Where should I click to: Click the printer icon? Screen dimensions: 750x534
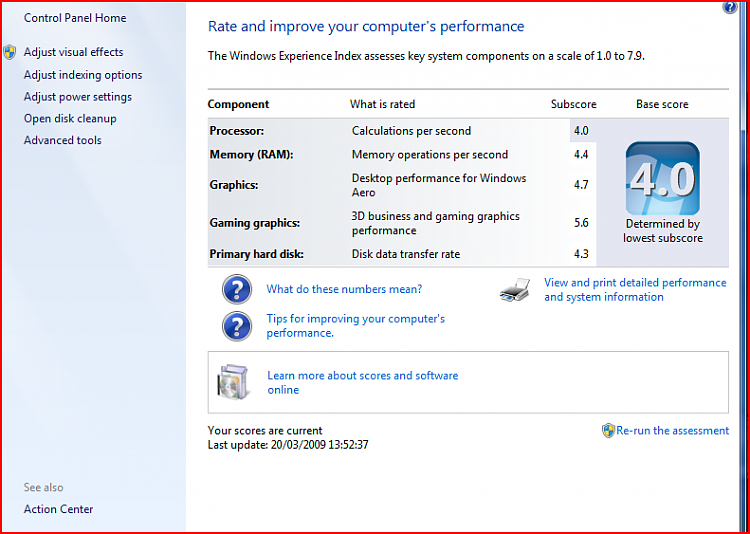click(x=515, y=290)
